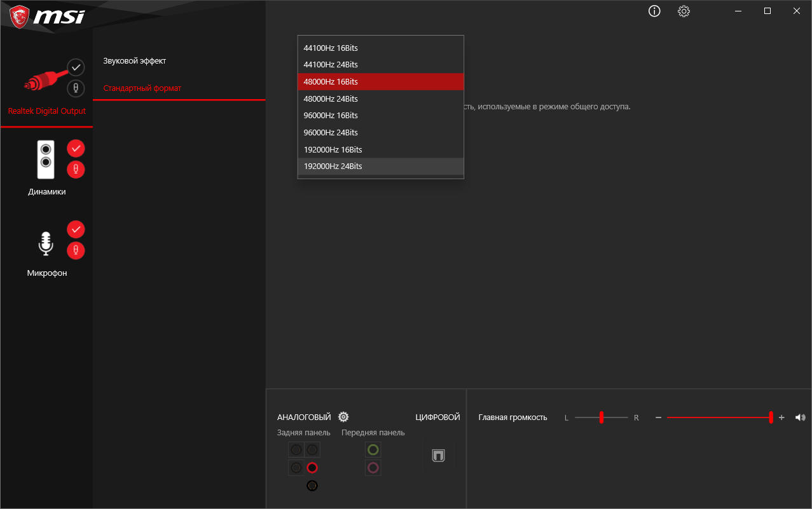Choose 192000Hz 24Bits format
The height and width of the screenshot is (509, 812).
[x=381, y=166]
